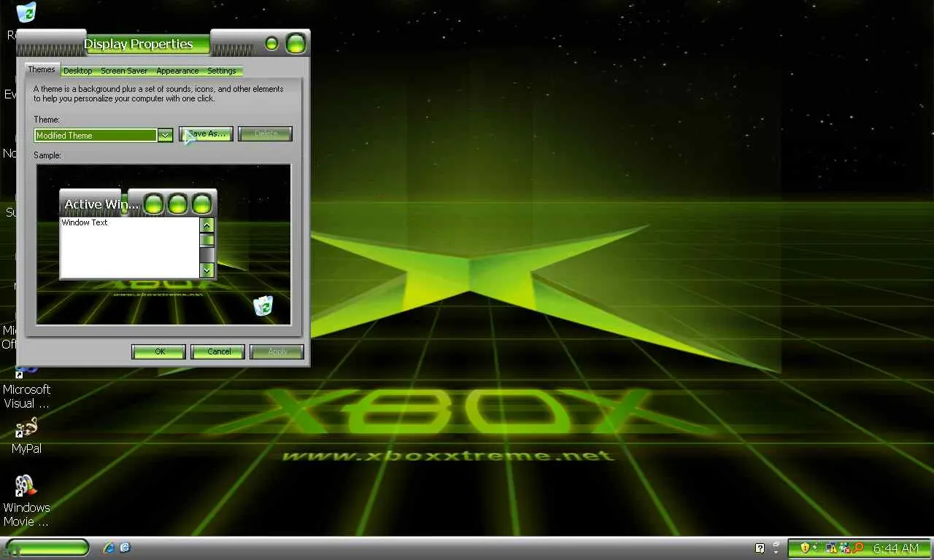Click the Delete theme button

[x=266, y=134]
